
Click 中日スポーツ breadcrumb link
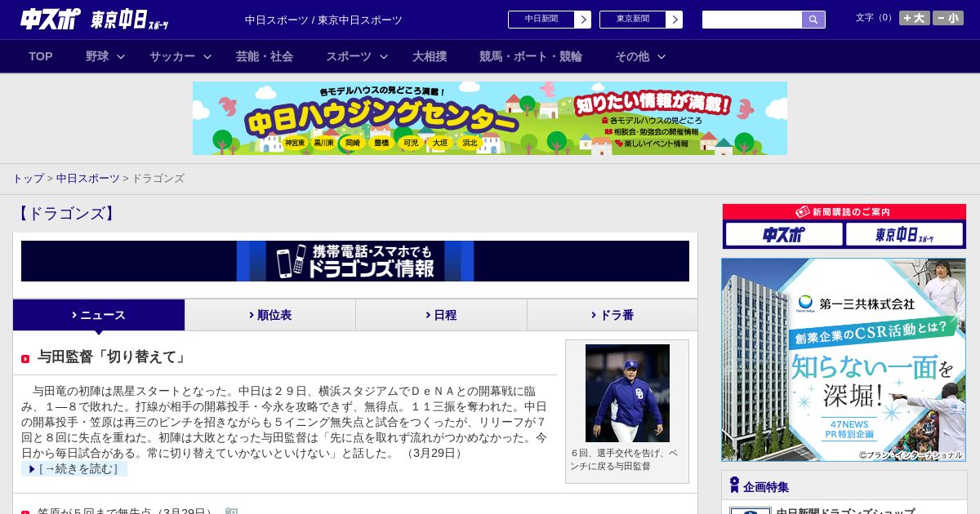[87, 179]
